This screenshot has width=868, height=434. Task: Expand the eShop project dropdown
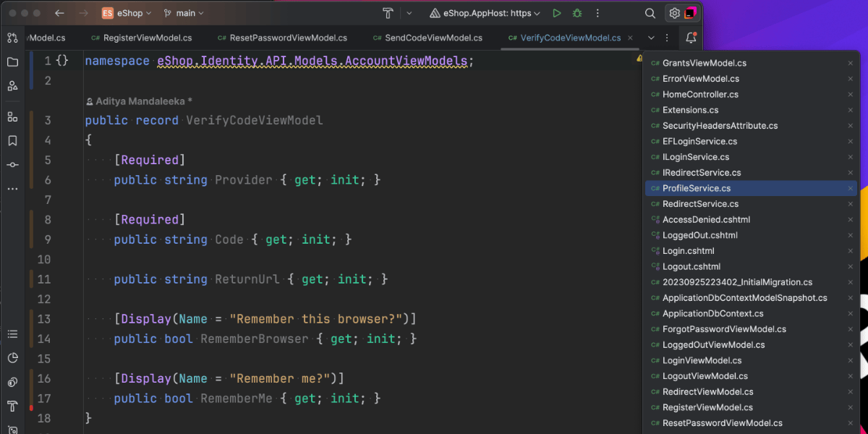127,13
